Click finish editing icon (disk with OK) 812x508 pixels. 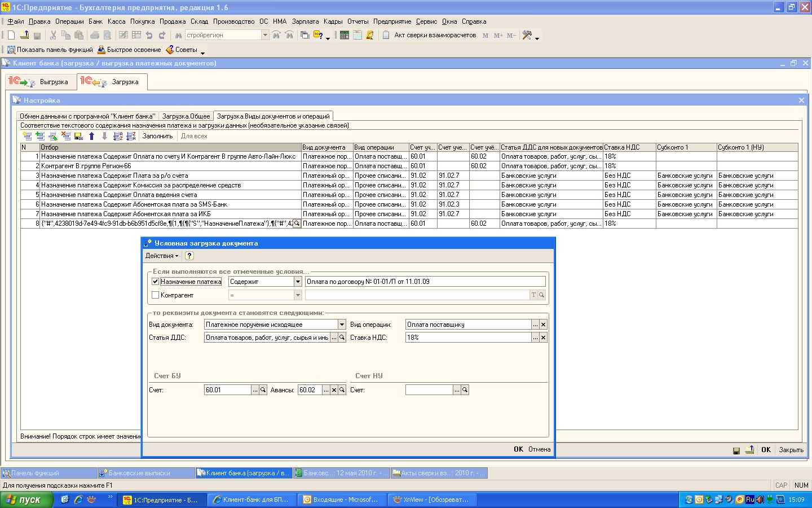pos(79,136)
